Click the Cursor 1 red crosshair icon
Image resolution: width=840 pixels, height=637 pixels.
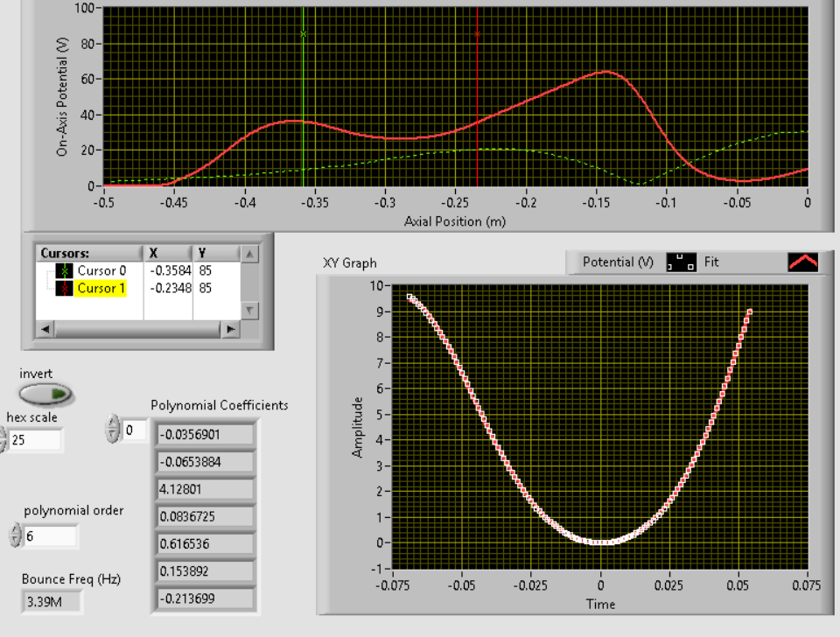63,288
